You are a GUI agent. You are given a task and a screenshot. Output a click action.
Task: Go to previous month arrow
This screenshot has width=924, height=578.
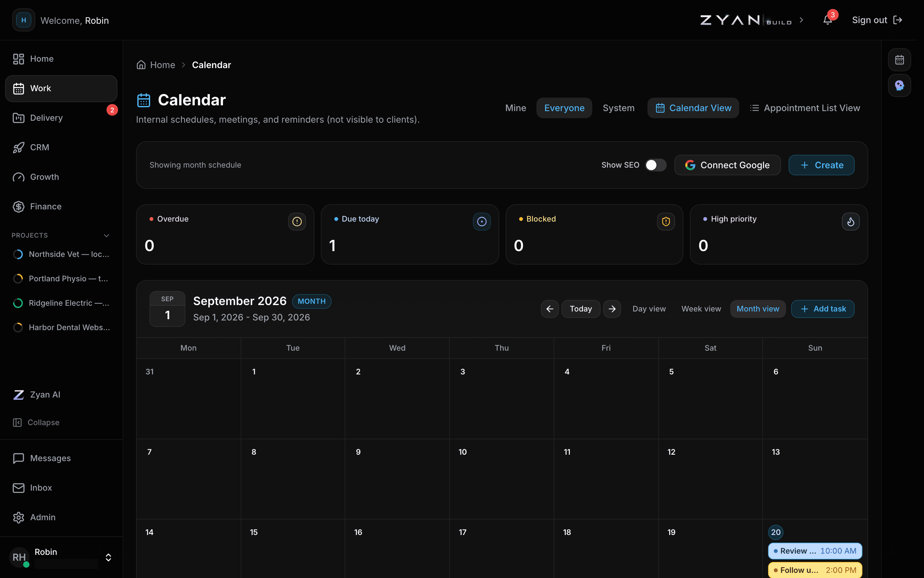[x=550, y=309]
